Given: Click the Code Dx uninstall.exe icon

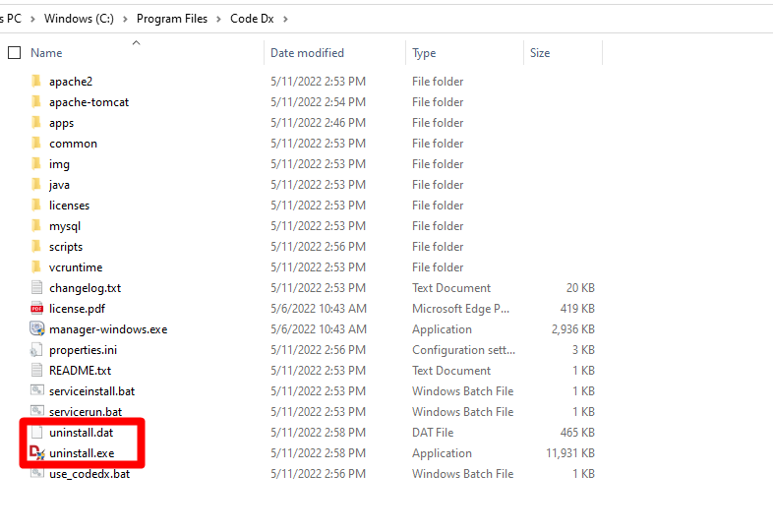Looking at the screenshot, I should click(x=37, y=453).
